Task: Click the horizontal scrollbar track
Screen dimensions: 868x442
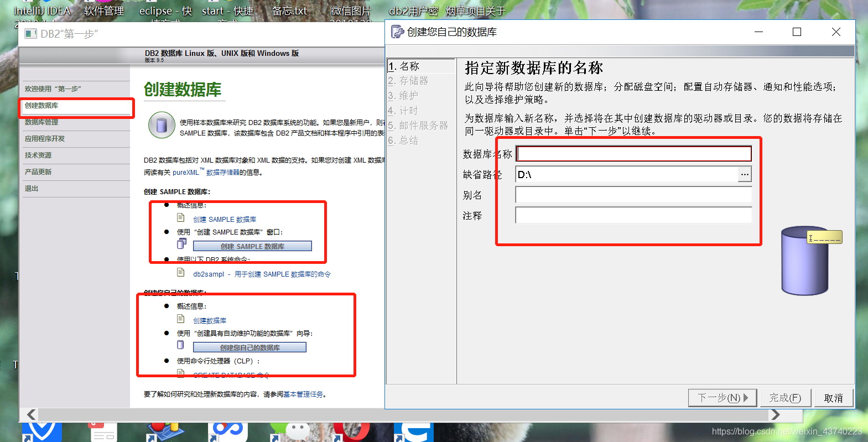Action: point(403,415)
